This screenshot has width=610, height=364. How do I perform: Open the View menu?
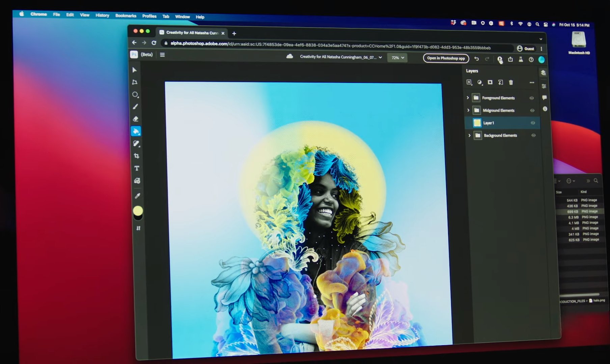pos(84,15)
